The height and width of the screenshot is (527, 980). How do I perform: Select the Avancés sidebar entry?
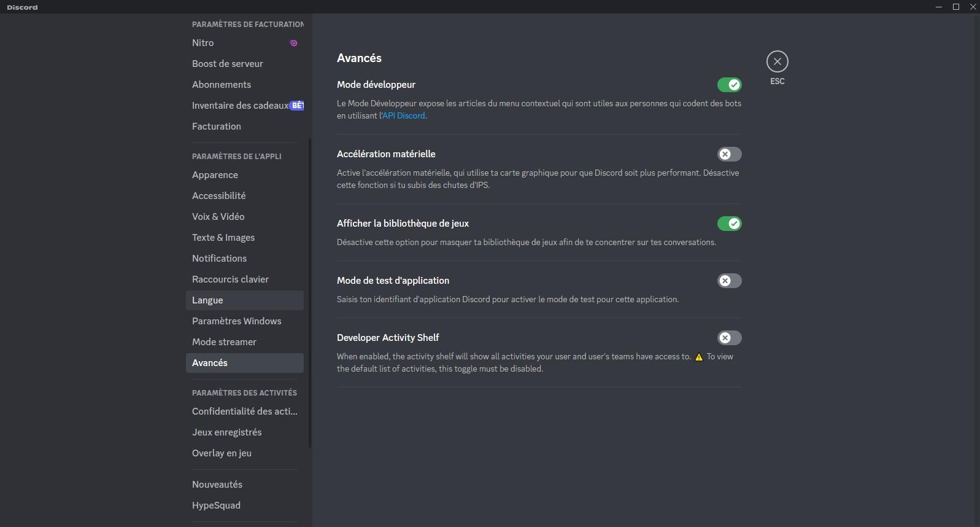pyautogui.click(x=245, y=363)
